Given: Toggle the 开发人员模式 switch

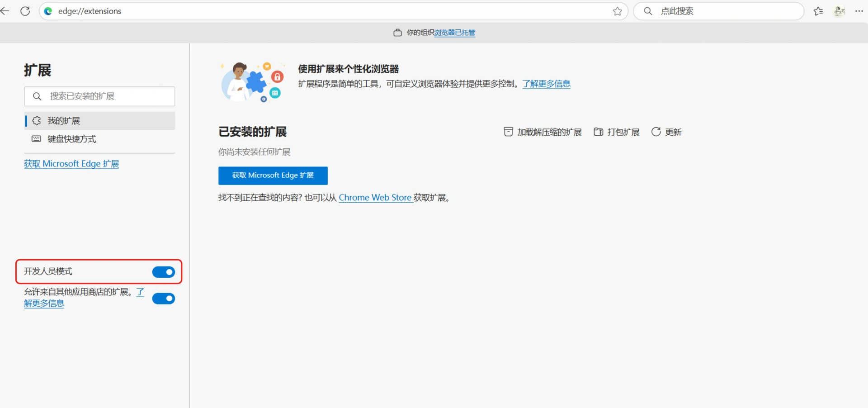Looking at the screenshot, I should click(x=164, y=272).
